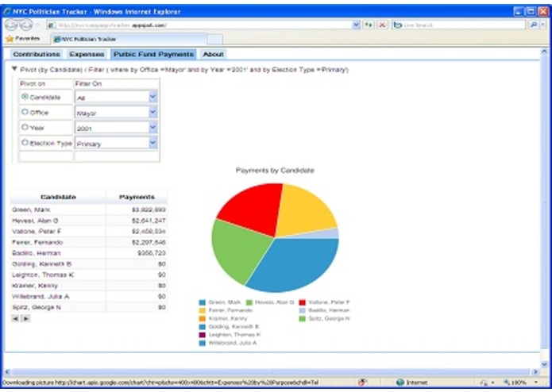Screen dimensions: 552x392
Task: Click the Ferrer, Fernando table row
Action: (x=89, y=242)
